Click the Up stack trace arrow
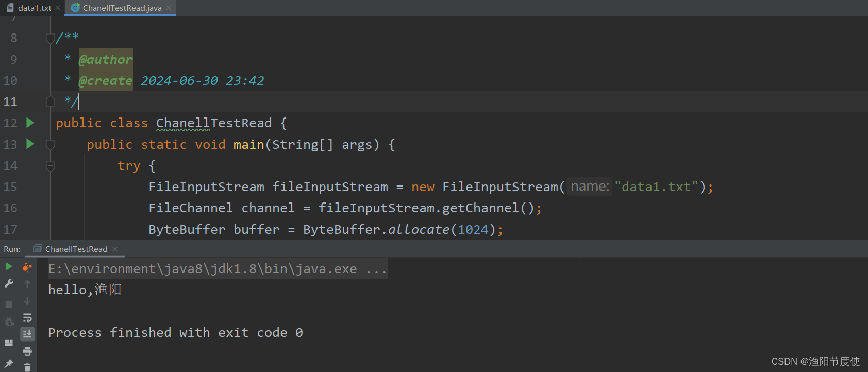The image size is (868, 372). 27,284
